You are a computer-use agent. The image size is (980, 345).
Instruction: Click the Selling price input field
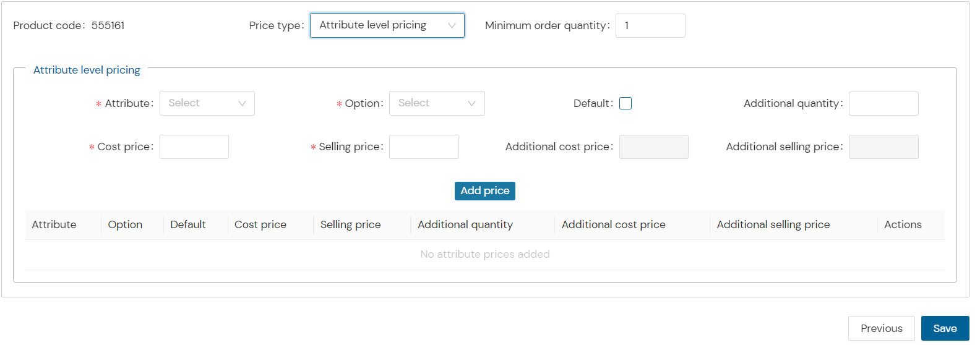[x=424, y=147]
